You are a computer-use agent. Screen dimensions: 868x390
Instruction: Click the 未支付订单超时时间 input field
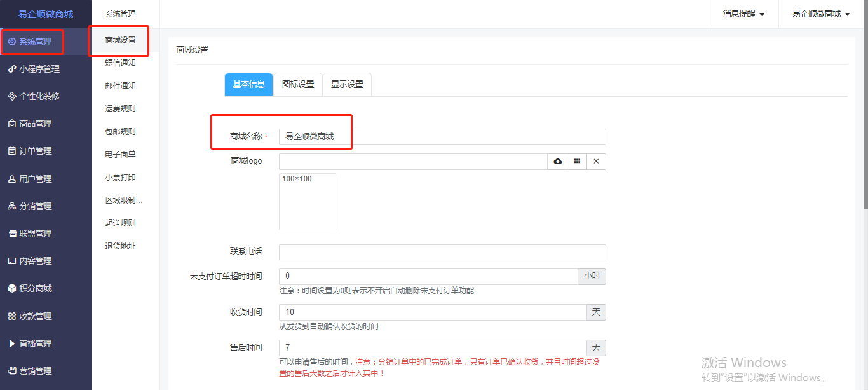click(428, 276)
